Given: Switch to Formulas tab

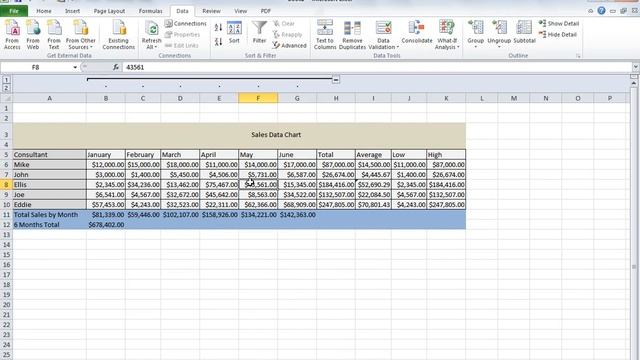Looking at the screenshot, I should pyautogui.click(x=150, y=11).
